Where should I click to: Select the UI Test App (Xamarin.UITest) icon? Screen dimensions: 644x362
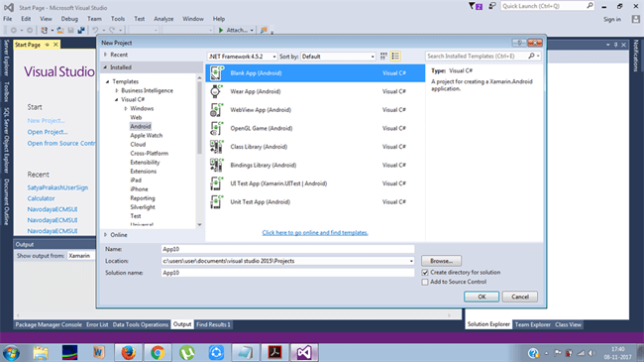[x=216, y=183]
